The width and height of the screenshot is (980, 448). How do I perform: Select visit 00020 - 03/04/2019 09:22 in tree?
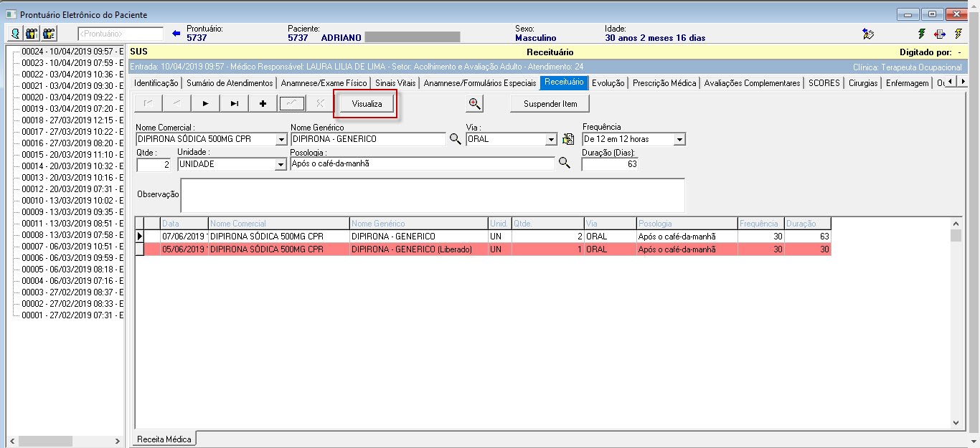click(72, 97)
